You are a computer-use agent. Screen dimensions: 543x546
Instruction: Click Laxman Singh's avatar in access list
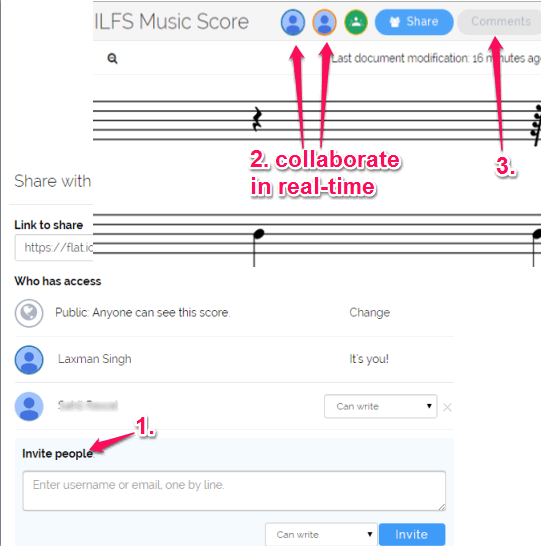coord(29,359)
